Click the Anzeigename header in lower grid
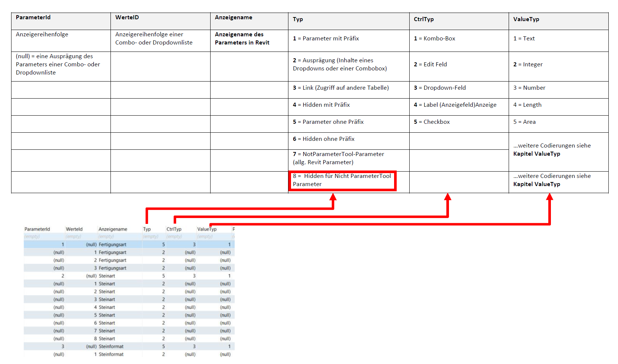 point(113,229)
